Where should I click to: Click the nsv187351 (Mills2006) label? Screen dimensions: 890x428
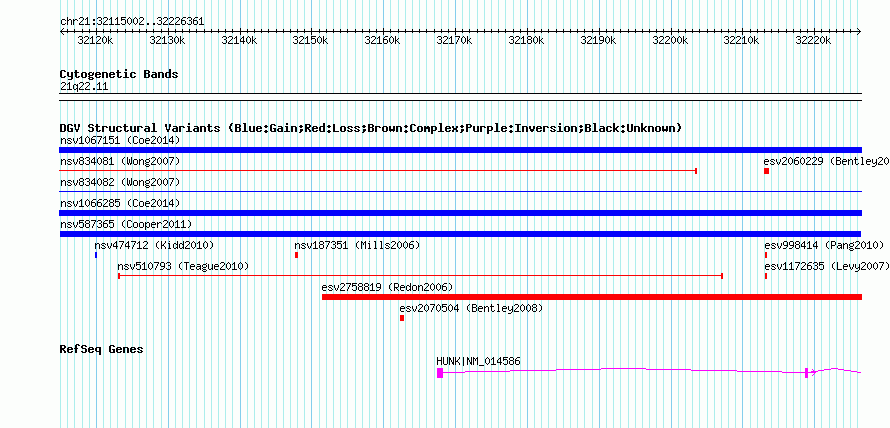click(x=357, y=246)
